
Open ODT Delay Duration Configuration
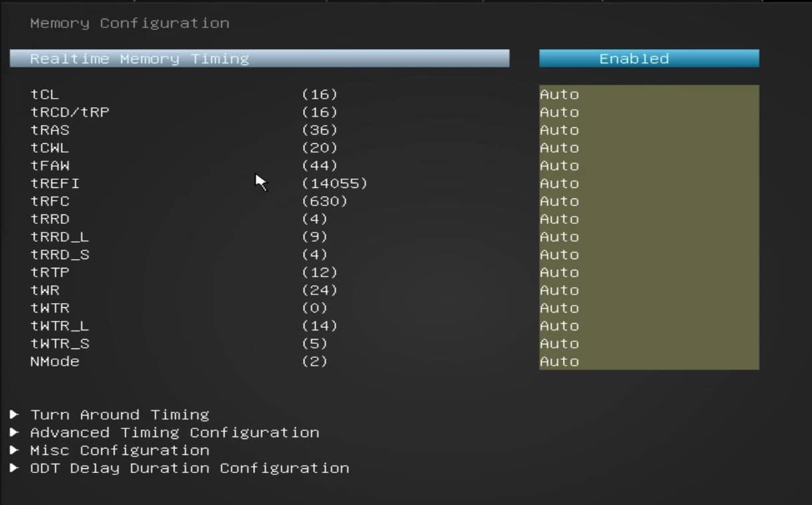(189, 468)
